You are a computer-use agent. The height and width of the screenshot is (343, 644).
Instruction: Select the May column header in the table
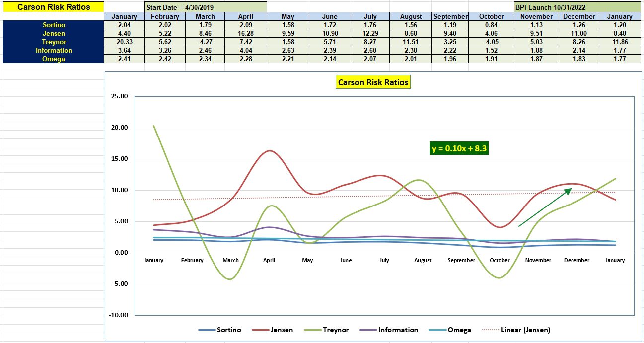coord(287,16)
